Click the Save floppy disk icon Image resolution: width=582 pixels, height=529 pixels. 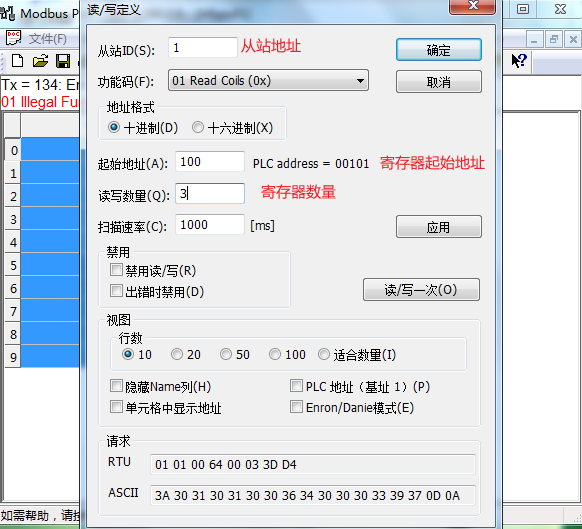click(x=63, y=61)
